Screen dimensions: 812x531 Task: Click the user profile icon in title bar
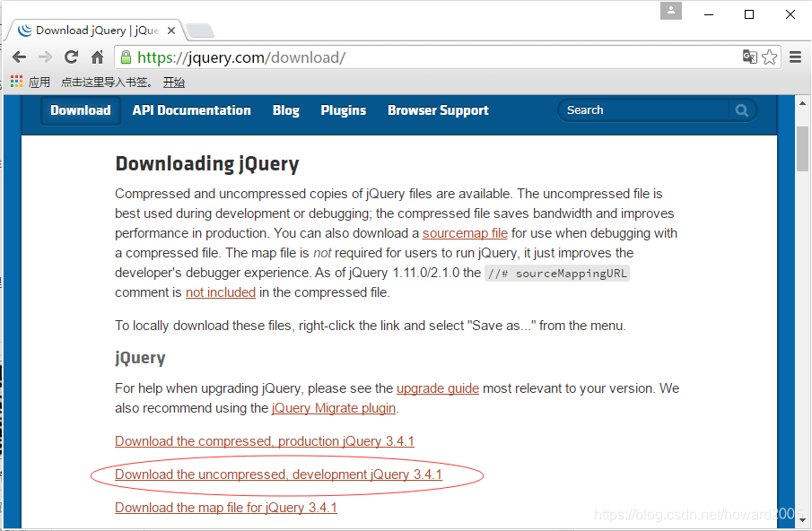[670, 11]
